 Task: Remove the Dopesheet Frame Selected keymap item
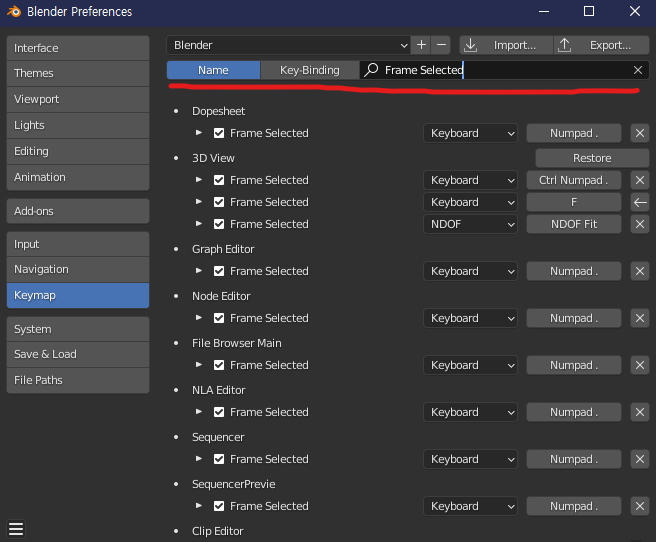click(x=640, y=133)
